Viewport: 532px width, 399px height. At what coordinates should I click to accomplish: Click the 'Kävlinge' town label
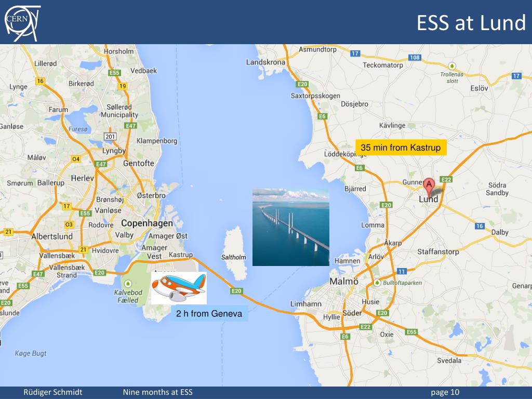(x=392, y=126)
